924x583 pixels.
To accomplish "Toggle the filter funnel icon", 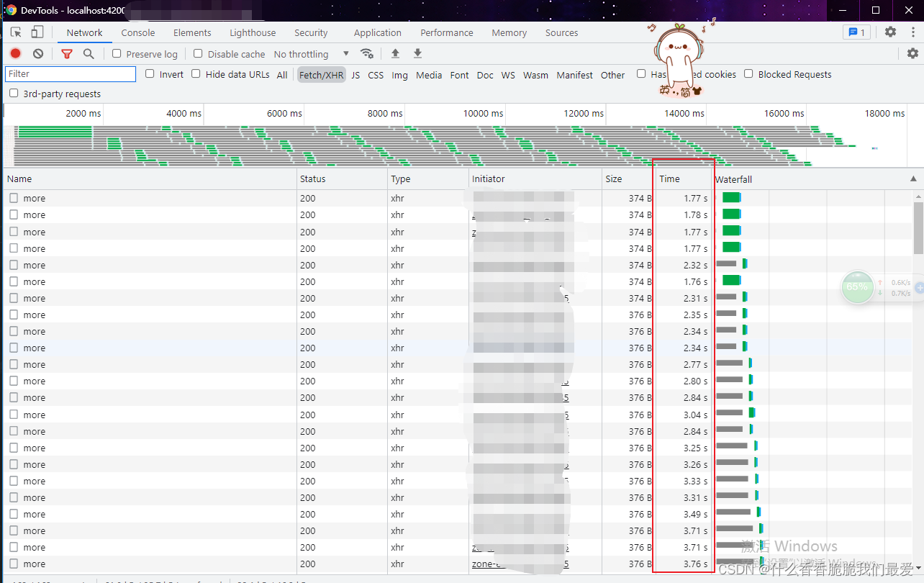I will point(67,54).
